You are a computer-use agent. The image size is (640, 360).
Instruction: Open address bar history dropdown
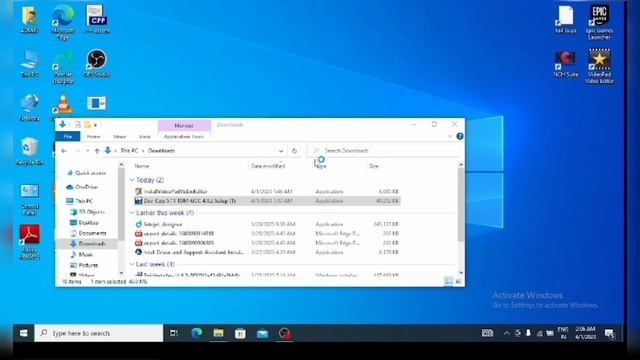(x=281, y=151)
